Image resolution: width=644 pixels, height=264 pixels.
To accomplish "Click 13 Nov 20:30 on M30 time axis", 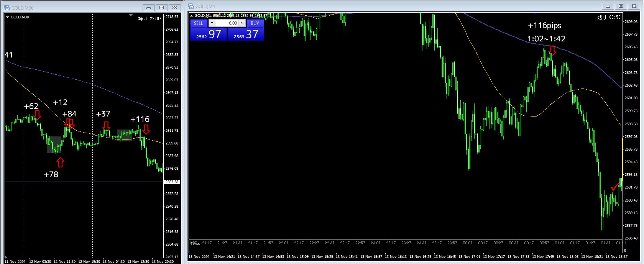I will pos(163,262).
